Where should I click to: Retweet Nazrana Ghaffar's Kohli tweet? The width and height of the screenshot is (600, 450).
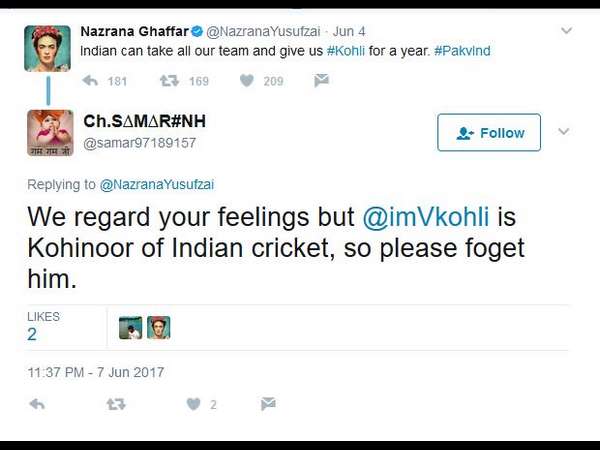168,81
